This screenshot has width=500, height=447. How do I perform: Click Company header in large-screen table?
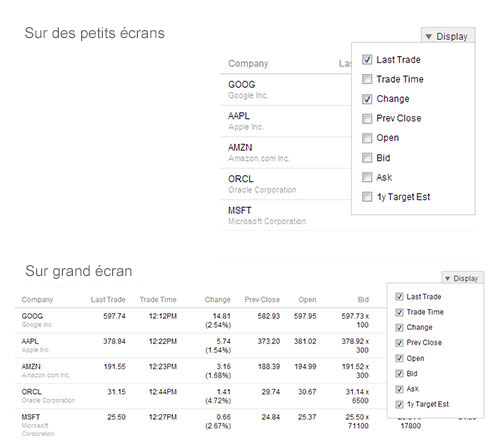[37, 299]
